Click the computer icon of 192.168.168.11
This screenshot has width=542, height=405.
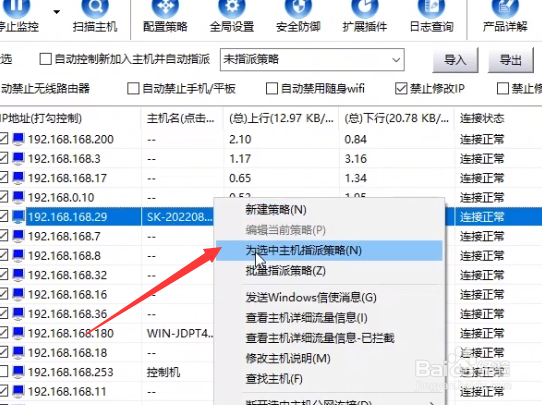click(18, 391)
